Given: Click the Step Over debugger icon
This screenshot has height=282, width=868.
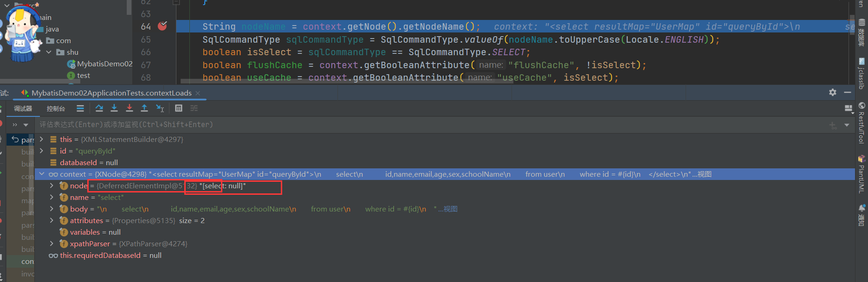Looking at the screenshot, I should coord(99,108).
